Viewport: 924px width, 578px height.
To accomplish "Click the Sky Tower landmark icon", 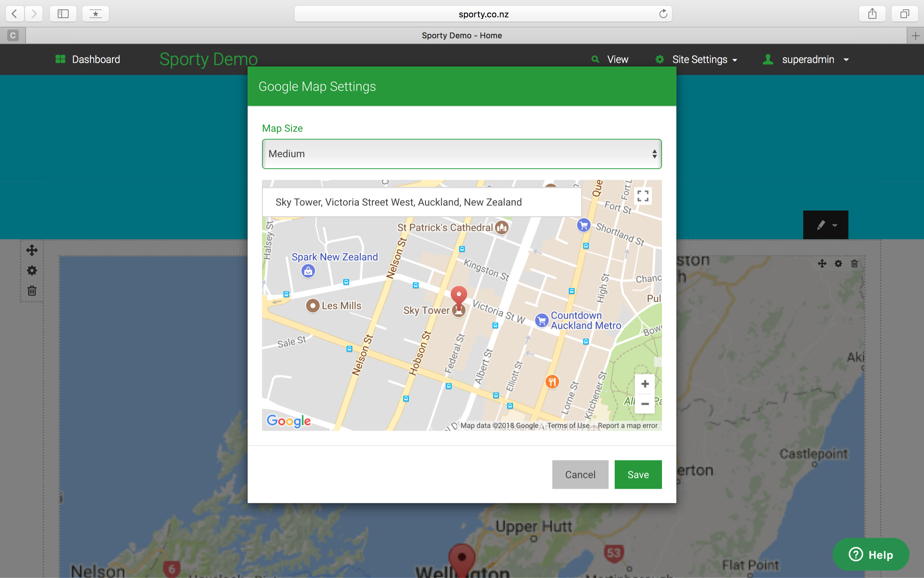I will coord(458,310).
